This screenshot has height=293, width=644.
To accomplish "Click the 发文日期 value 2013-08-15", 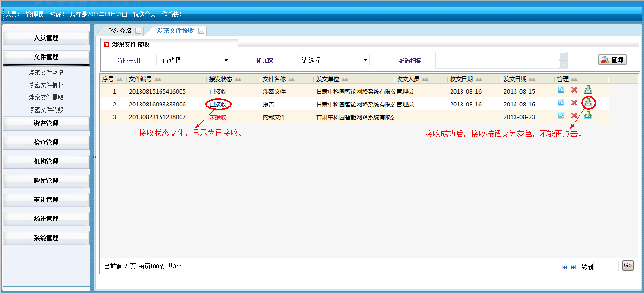I will coord(519,91).
